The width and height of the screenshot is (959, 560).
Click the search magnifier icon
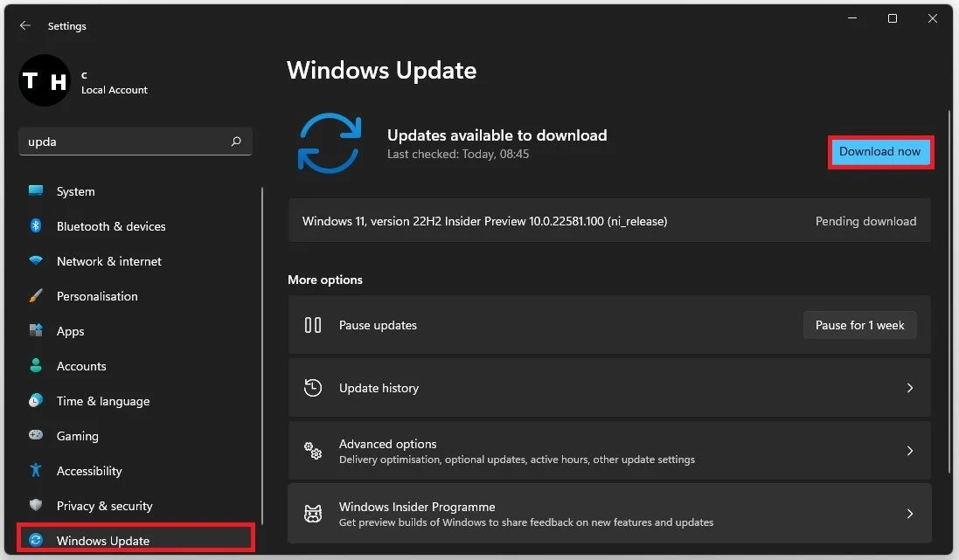point(236,142)
